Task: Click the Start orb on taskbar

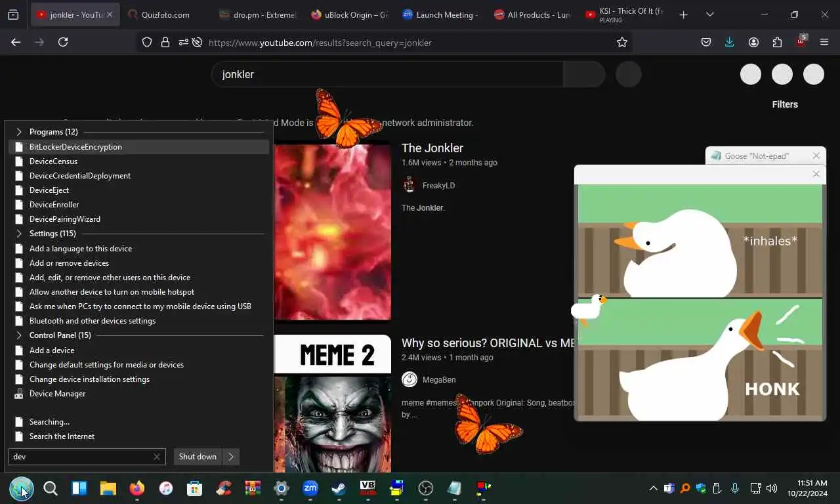Action: (x=22, y=488)
